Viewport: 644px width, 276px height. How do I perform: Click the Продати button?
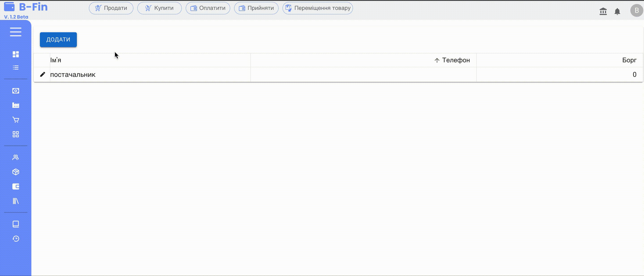click(111, 8)
